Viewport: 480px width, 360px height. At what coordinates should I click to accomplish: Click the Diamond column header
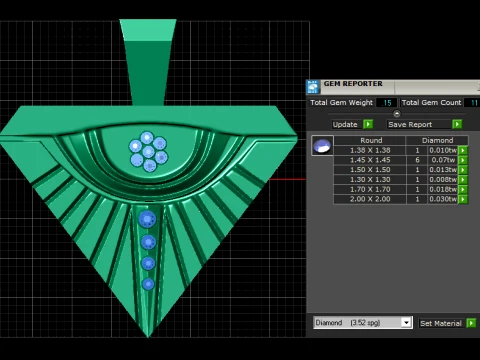click(x=437, y=140)
